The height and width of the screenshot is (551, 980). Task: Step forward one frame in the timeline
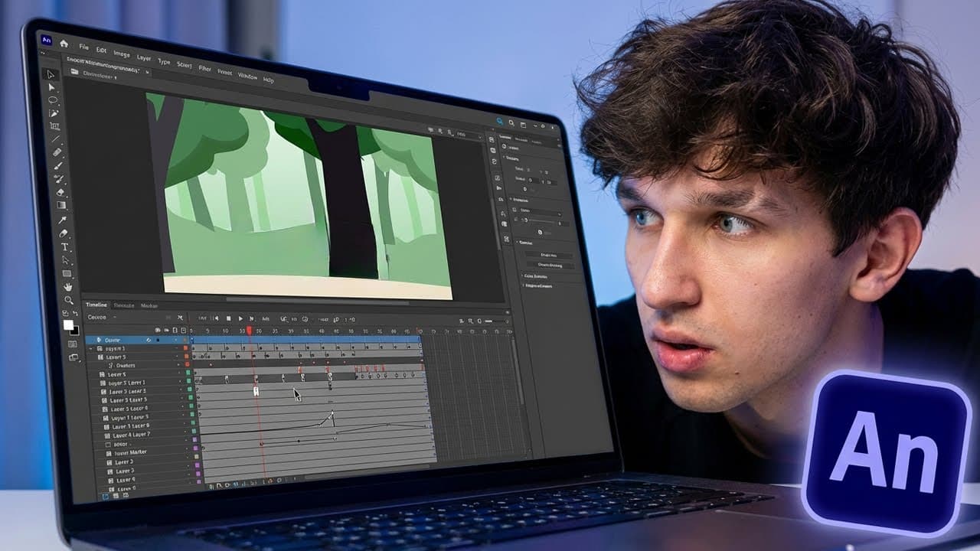pos(252,318)
